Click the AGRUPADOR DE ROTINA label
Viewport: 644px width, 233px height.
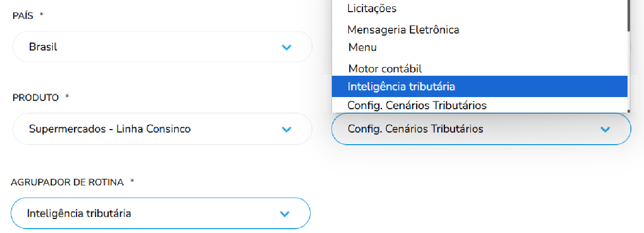point(67,182)
